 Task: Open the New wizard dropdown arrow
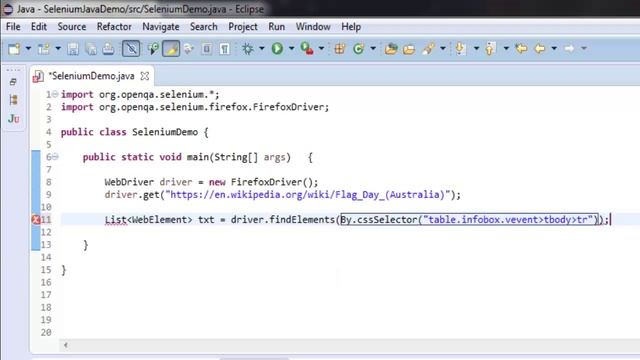coord(28,49)
